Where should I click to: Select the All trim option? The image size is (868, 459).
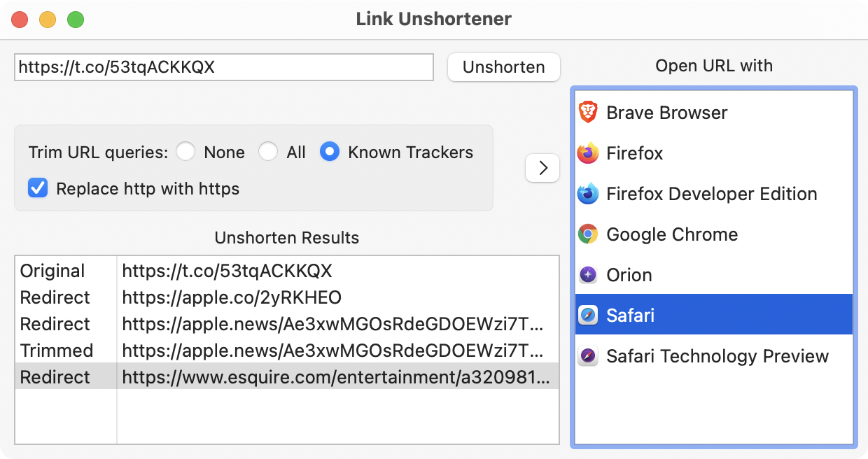pos(268,152)
